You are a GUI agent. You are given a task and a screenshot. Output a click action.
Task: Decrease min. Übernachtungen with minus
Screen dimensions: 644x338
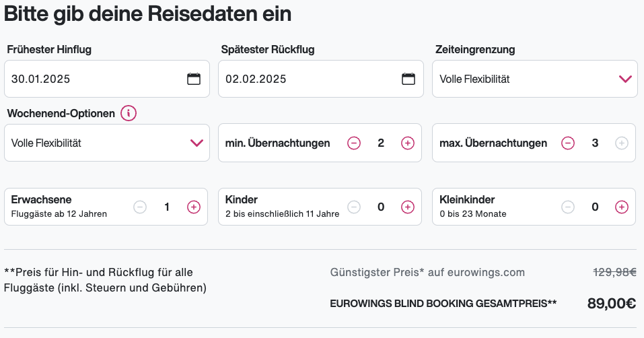point(354,143)
